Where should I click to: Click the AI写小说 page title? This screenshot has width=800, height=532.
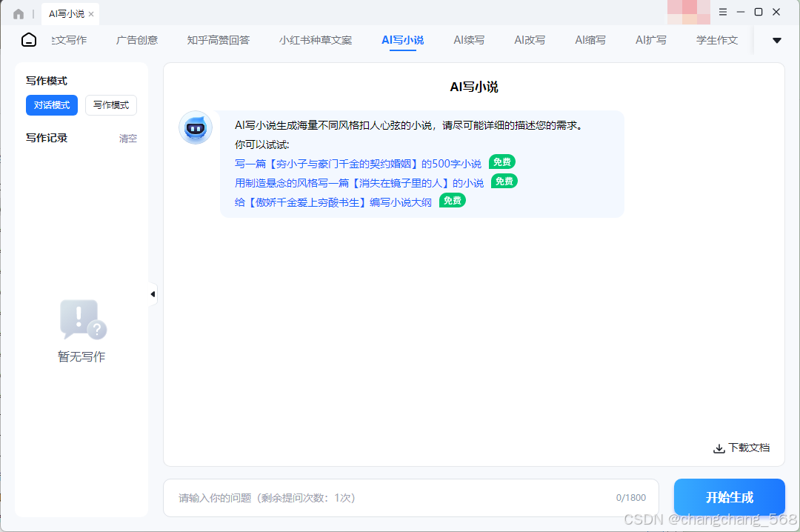click(x=474, y=87)
